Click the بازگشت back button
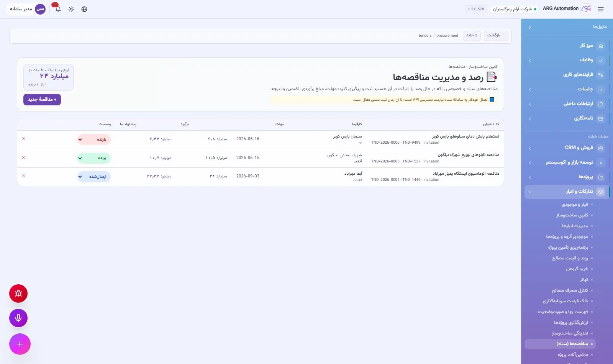The image size is (613, 364). 496,35
